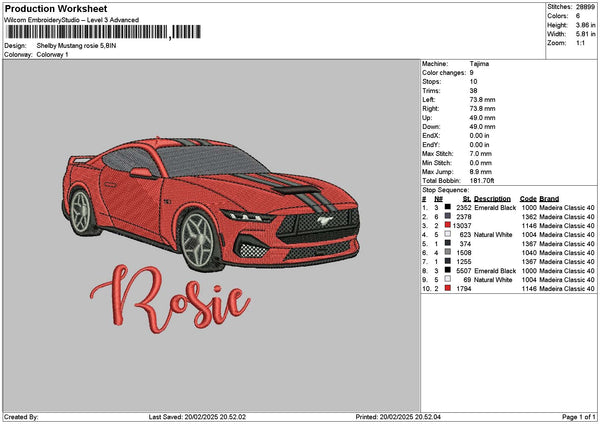Image resolution: width=600 pixels, height=424 pixels.
Task: Select the red swatch beside 13037 stitches
Action: [x=447, y=225]
